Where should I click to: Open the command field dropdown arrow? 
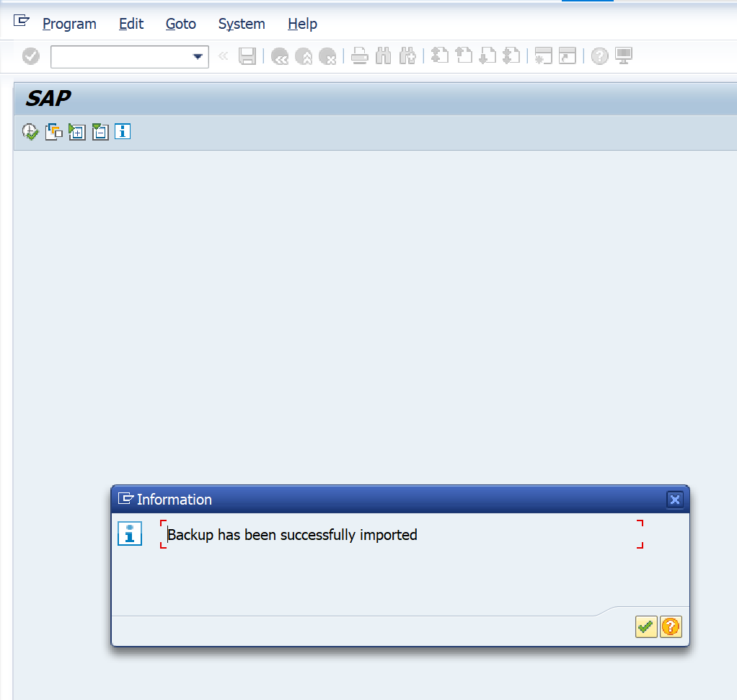(x=198, y=57)
